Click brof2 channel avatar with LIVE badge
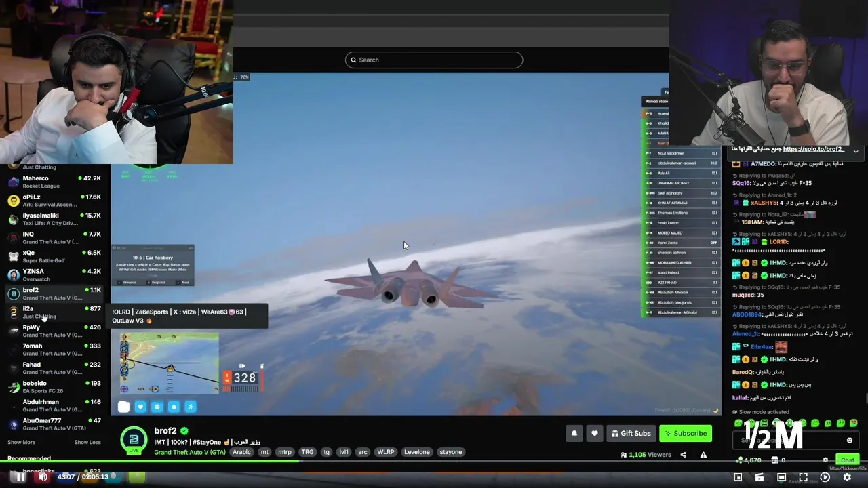This screenshot has height=488, width=868. [x=134, y=441]
